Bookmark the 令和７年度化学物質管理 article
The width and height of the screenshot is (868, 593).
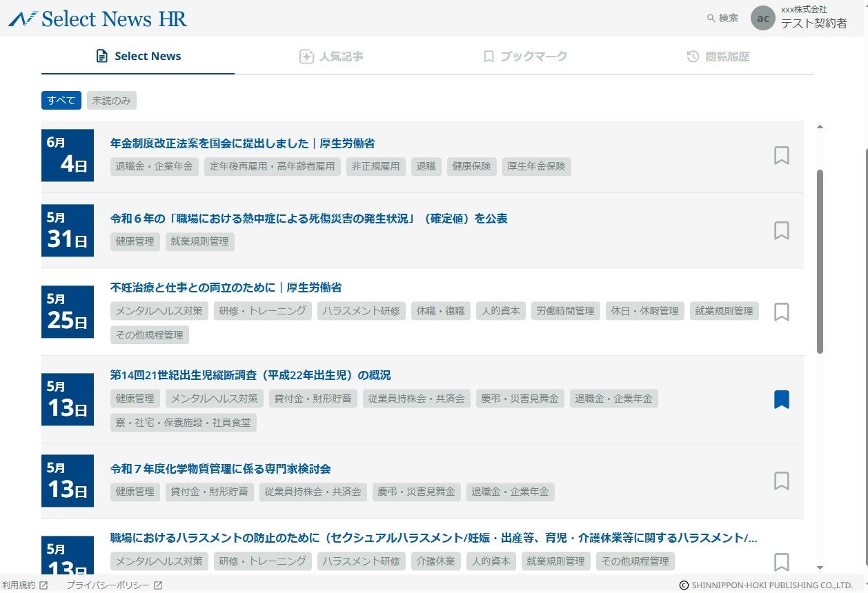coord(781,481)
